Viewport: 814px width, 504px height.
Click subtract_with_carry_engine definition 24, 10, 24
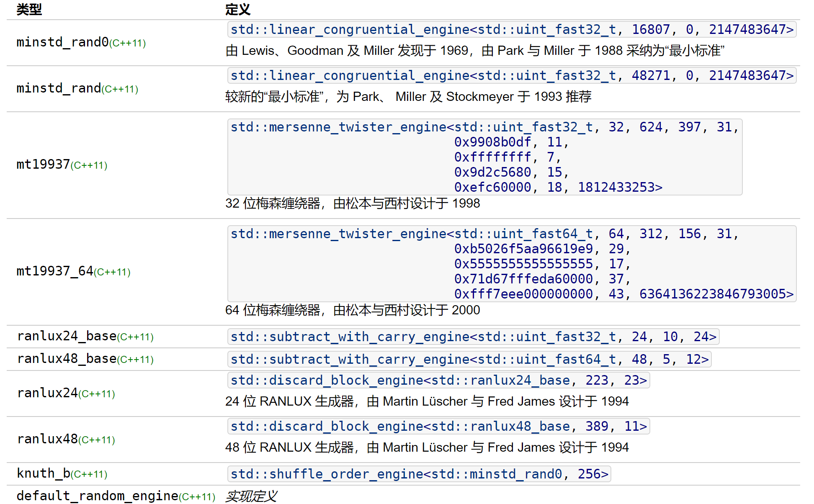tap(473, 337)
